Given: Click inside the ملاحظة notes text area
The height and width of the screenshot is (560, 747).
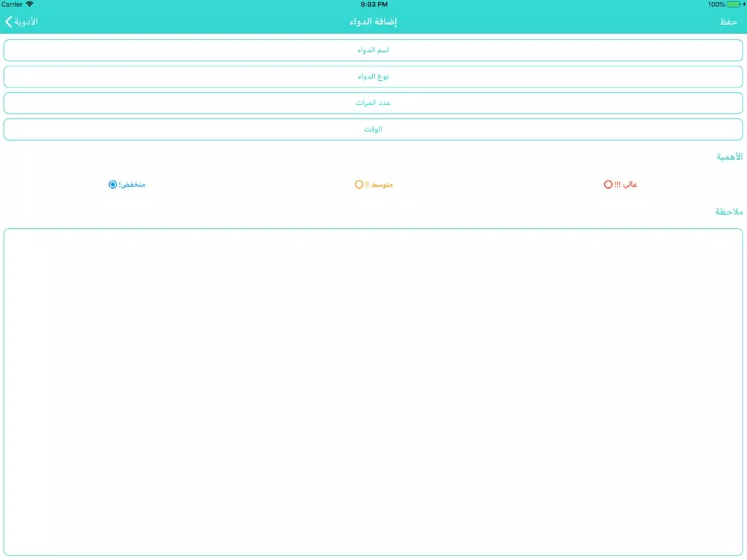Looking at the screenshot, I should tap(373, 392).
